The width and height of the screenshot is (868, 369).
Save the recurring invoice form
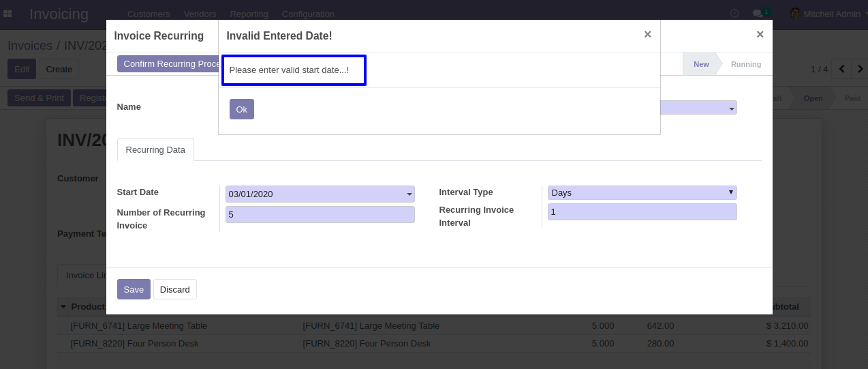134,289
